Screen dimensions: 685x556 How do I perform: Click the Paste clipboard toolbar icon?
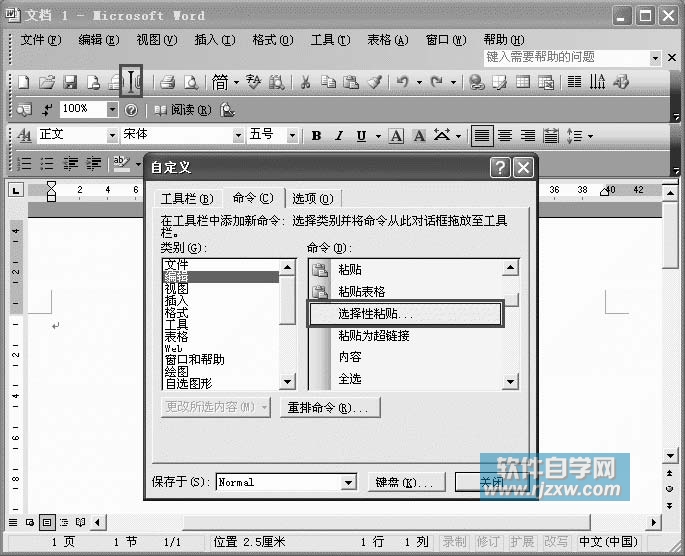pyautogui.click(x=351, y=82)
